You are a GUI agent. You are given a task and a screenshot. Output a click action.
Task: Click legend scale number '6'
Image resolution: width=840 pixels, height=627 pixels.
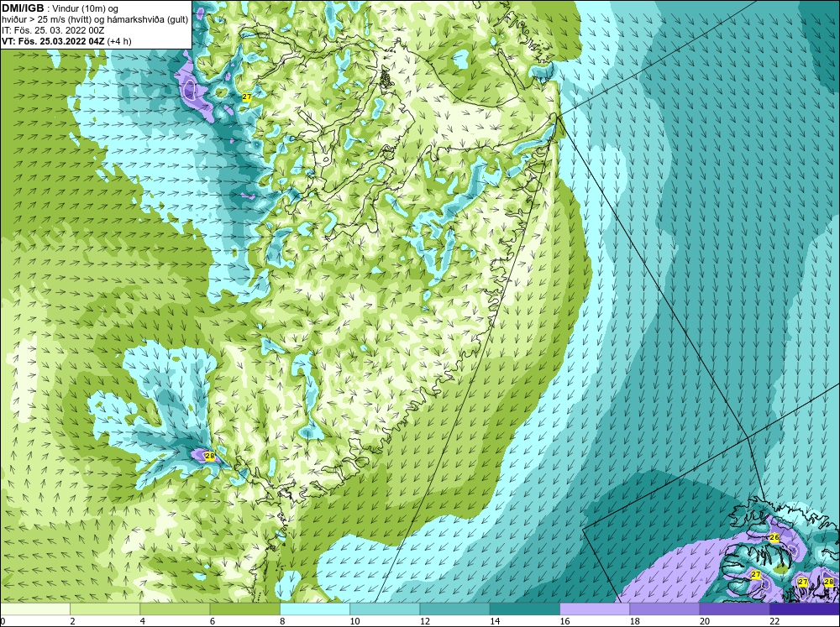click(213, 621)
